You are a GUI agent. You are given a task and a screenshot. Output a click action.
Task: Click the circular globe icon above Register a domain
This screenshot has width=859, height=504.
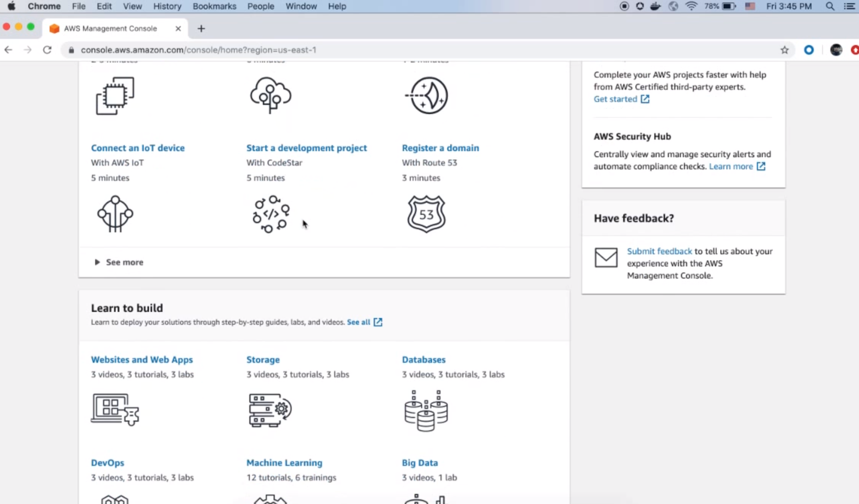pos(426,96)
